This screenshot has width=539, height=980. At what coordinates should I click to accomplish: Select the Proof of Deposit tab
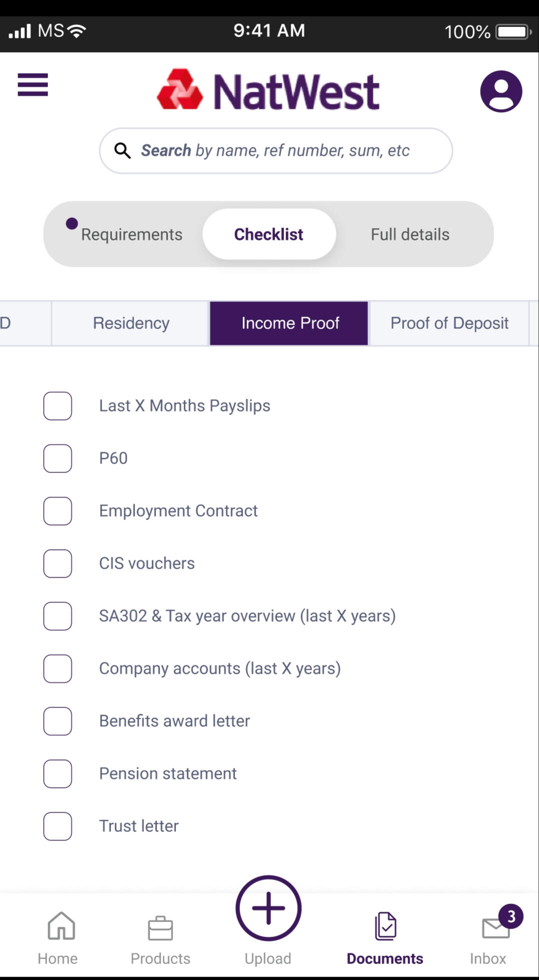pos(449,323)
